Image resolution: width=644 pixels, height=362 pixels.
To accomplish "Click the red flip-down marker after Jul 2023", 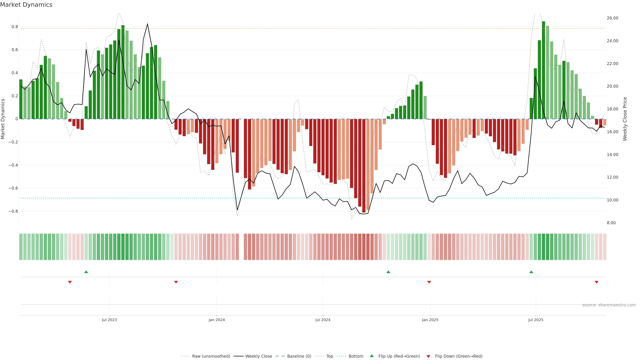I will pyautogui.click(x=176, y=282).
